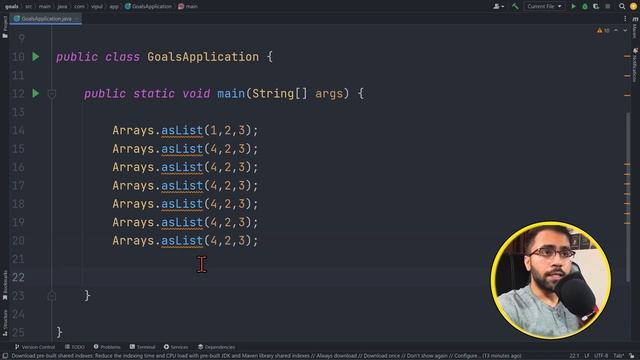Screen dimensions: 640x360
Task: Change Tab indent setting in status bar
Action: pos(618,356)
